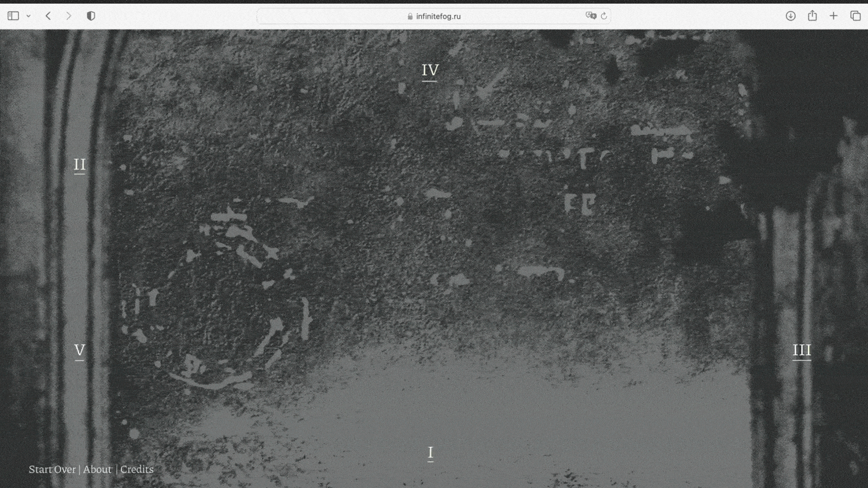
Task: Go back using the back arrow
Action: 48,16
